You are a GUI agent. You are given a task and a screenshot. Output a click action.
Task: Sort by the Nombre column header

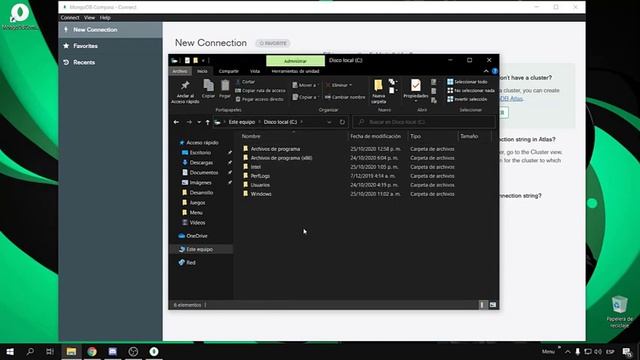point(251,136)
